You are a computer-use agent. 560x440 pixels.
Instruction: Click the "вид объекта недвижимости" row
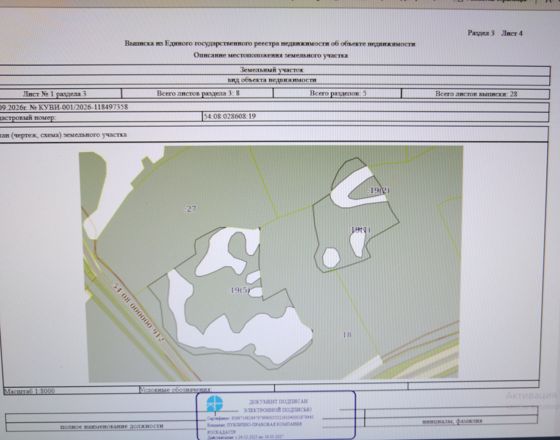tap(272, 80)
